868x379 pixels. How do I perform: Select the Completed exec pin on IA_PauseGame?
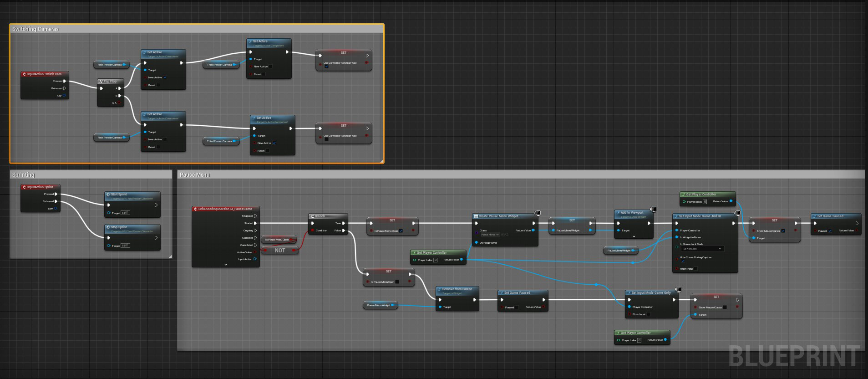[255, 245]
